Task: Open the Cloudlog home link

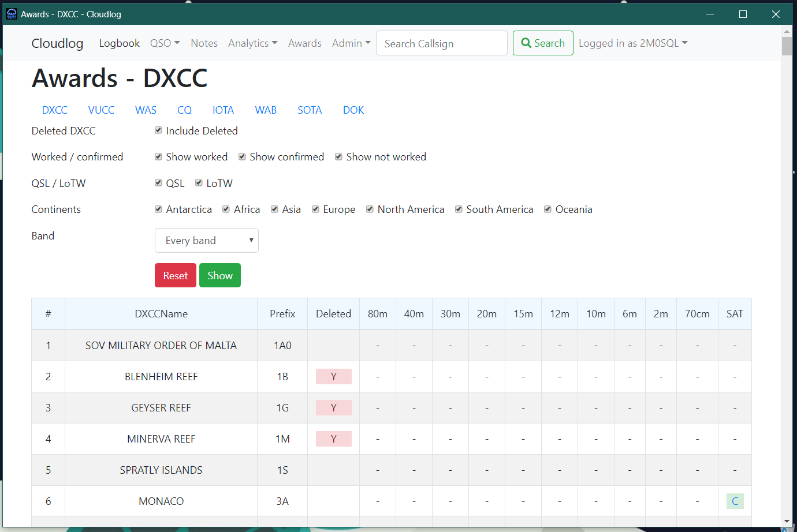Action: point(57,43)
